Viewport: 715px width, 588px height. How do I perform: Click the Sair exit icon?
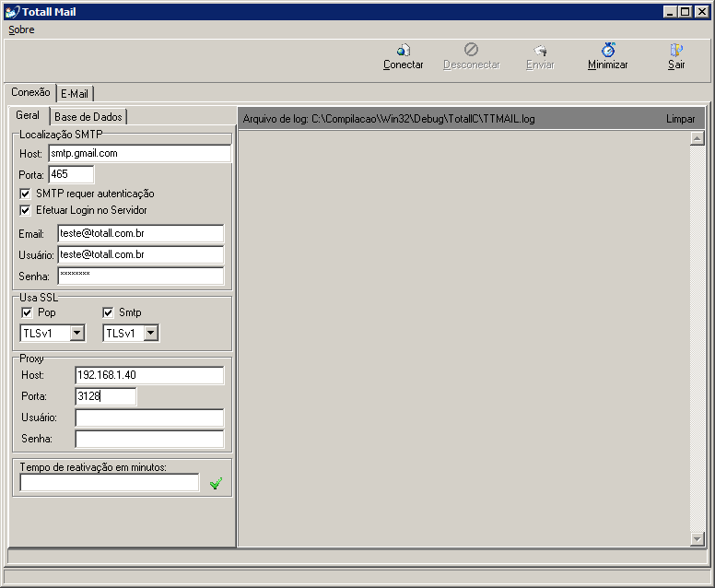click(675, 49)
